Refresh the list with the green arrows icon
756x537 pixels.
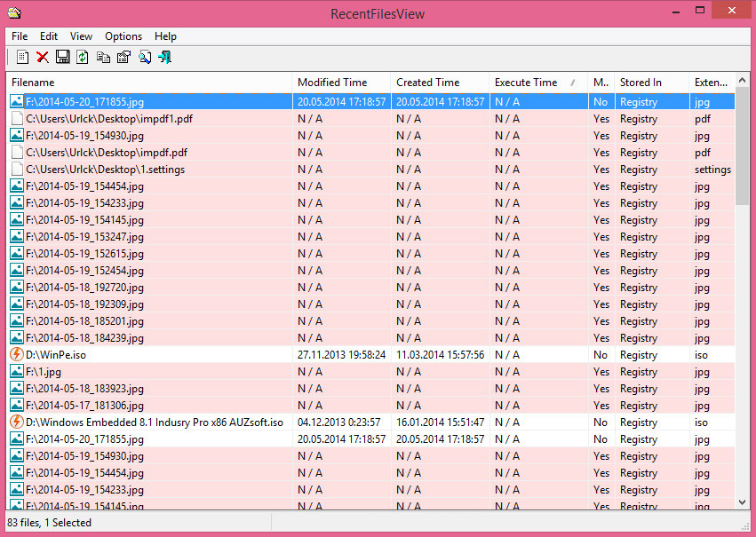coord(83,57)
